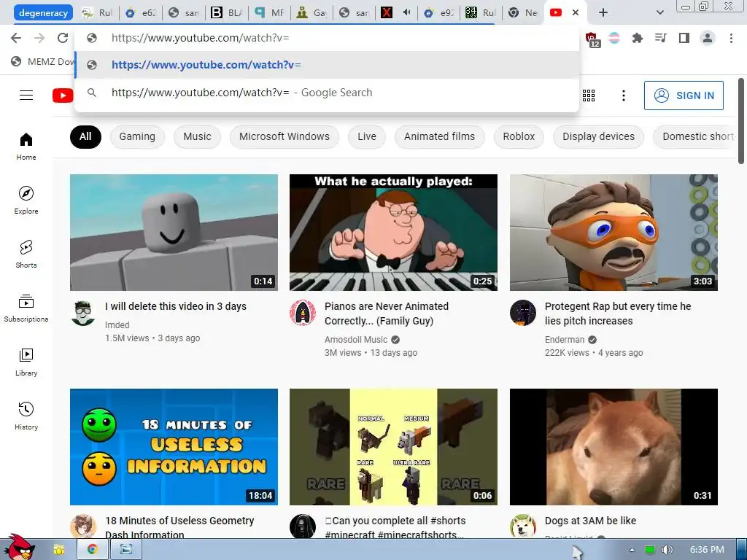
Task: Open the Amosdoll Music channel name
Action: [x=356, y=340]
